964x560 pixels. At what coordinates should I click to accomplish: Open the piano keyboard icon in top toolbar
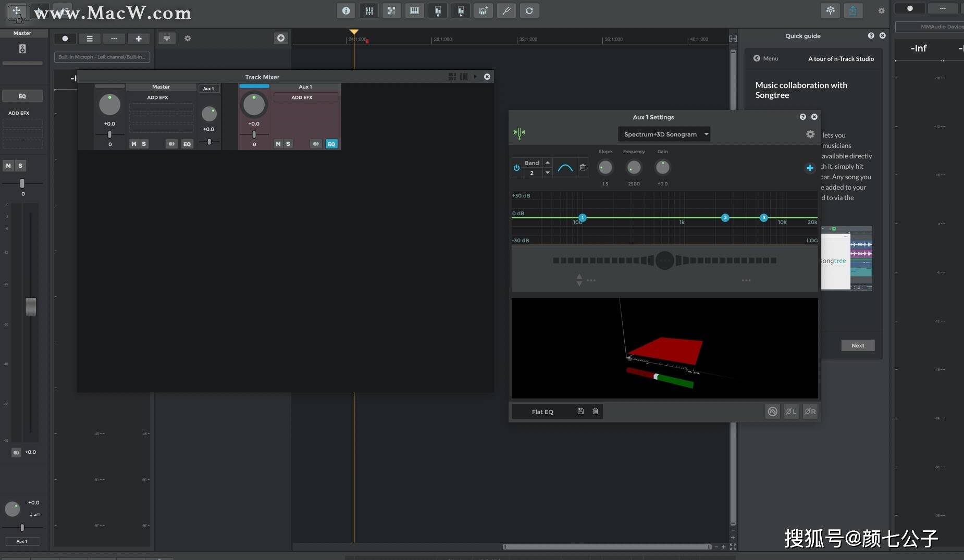pos(414,10)
